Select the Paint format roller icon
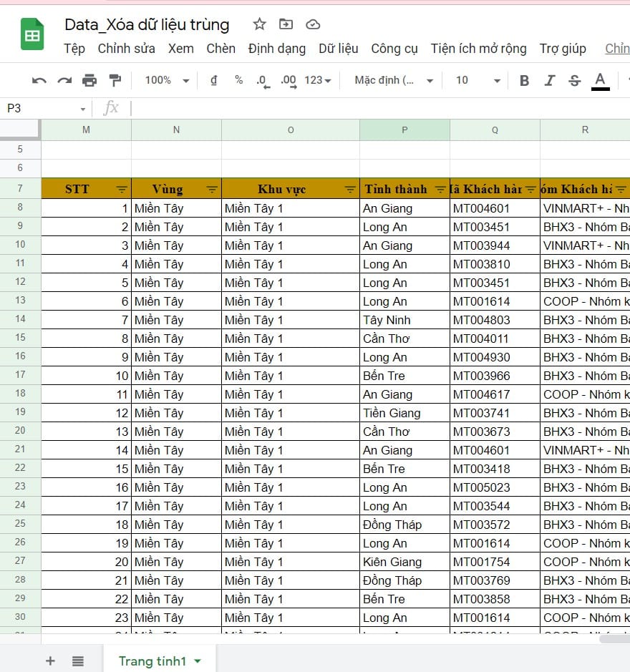 [x=115, y=80]
